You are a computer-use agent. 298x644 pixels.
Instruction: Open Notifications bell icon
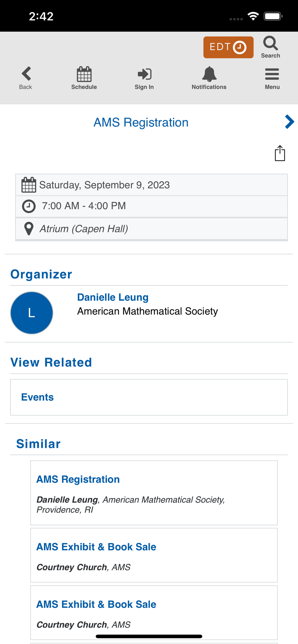pos(209,74)
